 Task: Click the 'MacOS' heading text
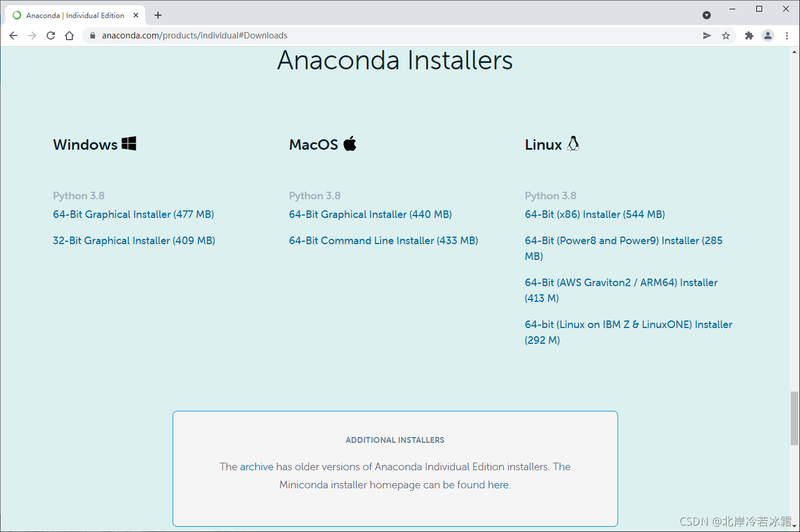click(314, 145)
